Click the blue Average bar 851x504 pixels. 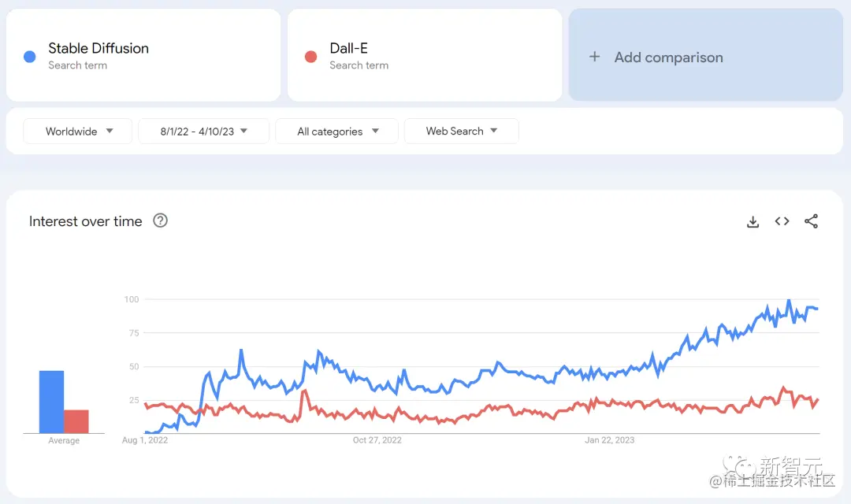point(51,402)
